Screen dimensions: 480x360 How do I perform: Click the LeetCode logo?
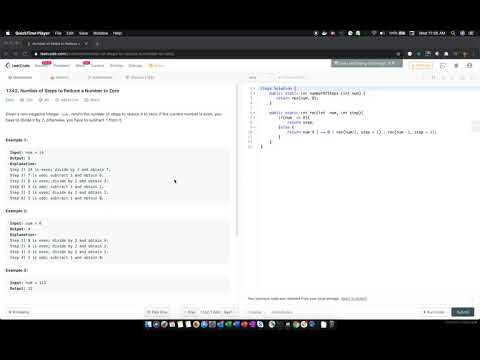point(18,65)
